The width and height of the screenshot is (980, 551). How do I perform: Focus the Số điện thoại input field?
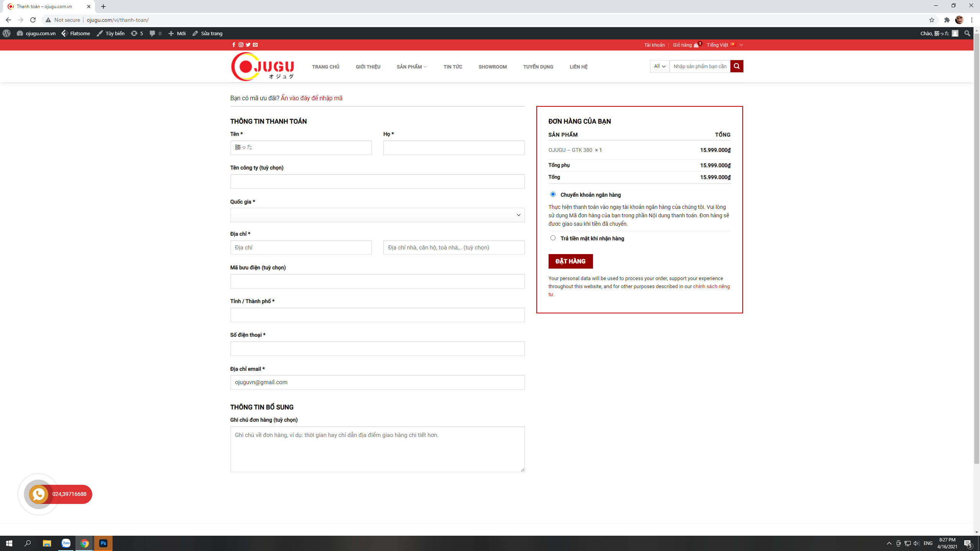(x=377, y=349)
